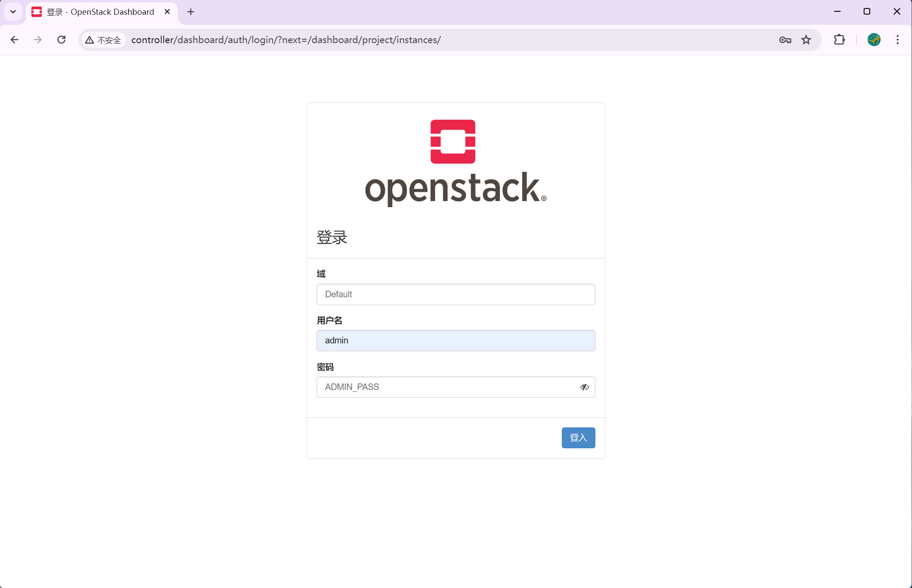Select the '登录 - OpenStack Dashboard' tab
Image resolution: width=912 pixels, height=588 pixels.
[102, 12]
